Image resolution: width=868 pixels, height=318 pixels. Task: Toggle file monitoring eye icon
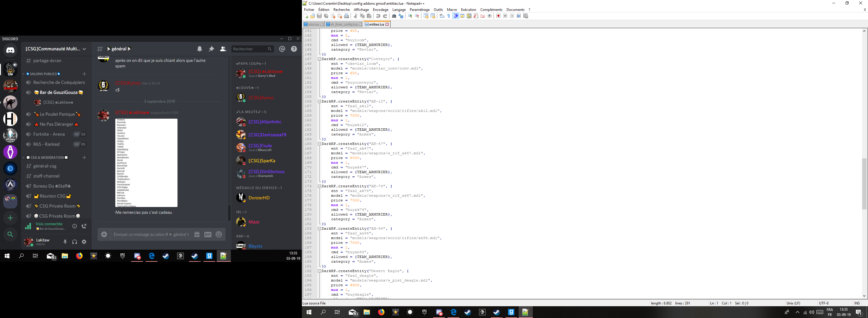pos(489,16)
